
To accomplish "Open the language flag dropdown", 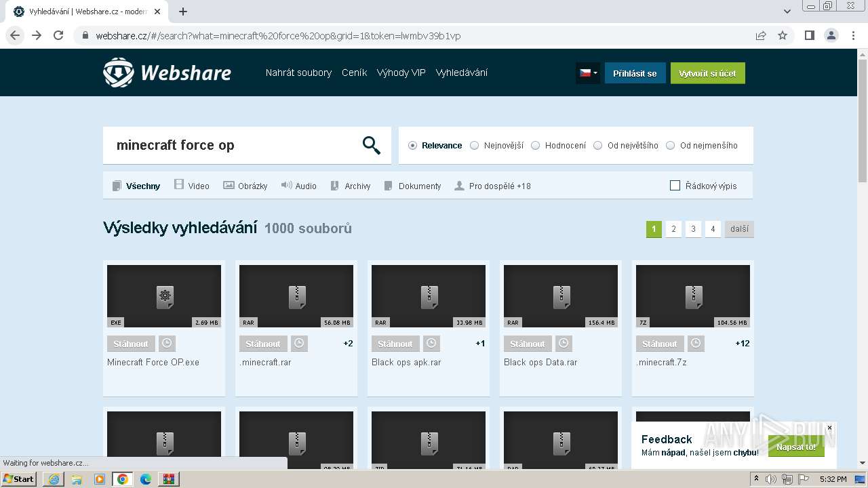I will tap(588, 73).
